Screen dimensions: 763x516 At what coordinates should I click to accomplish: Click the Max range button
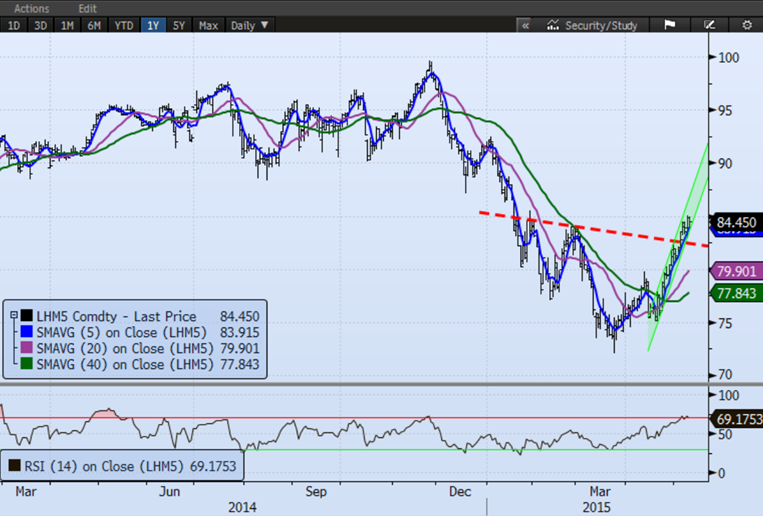[x=208, y=25]
